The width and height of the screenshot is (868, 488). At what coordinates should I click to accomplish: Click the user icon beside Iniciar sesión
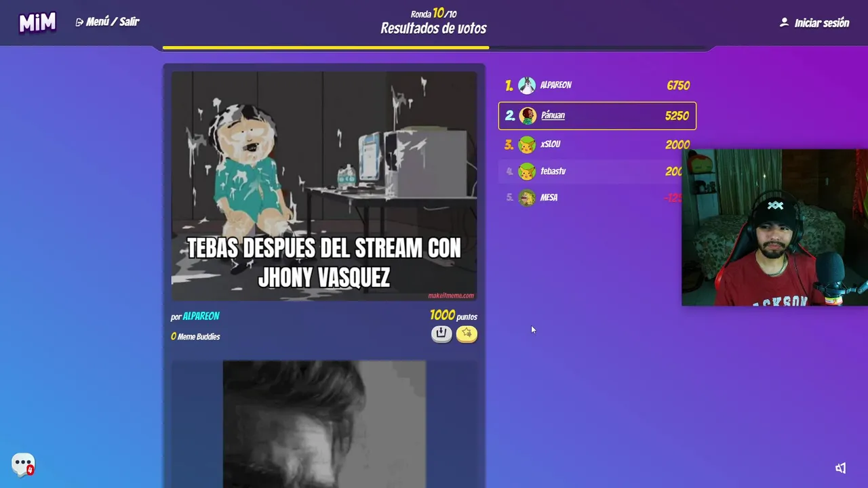[784, 22]
